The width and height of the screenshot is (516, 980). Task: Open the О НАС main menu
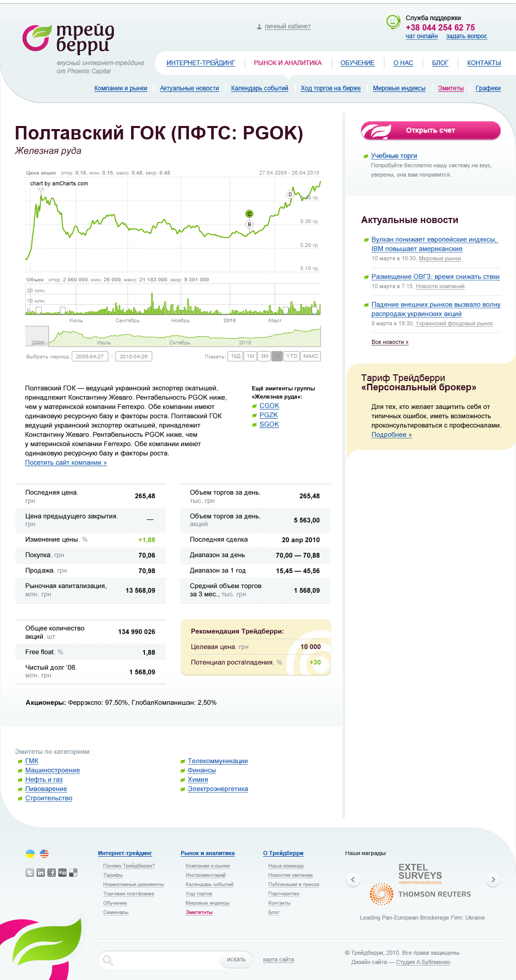pyautogui.click(x=404, y=63)
